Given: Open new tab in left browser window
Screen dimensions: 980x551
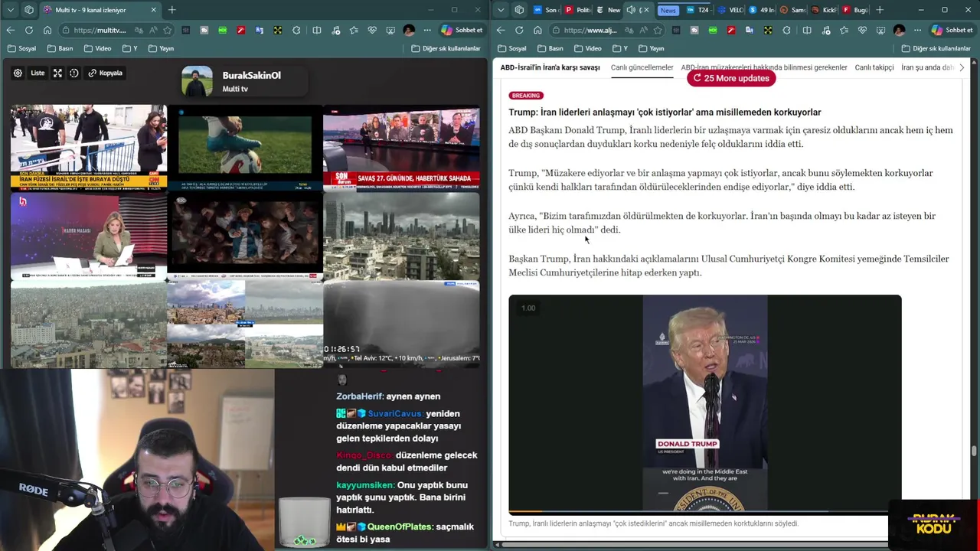Looking at the screenshot, I should [171, 10].
